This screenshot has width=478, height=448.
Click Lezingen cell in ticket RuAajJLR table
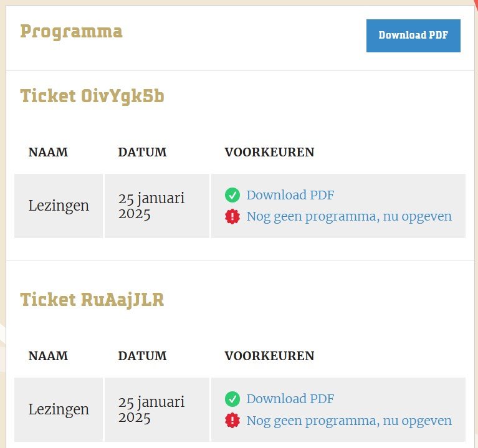point(59,409)
